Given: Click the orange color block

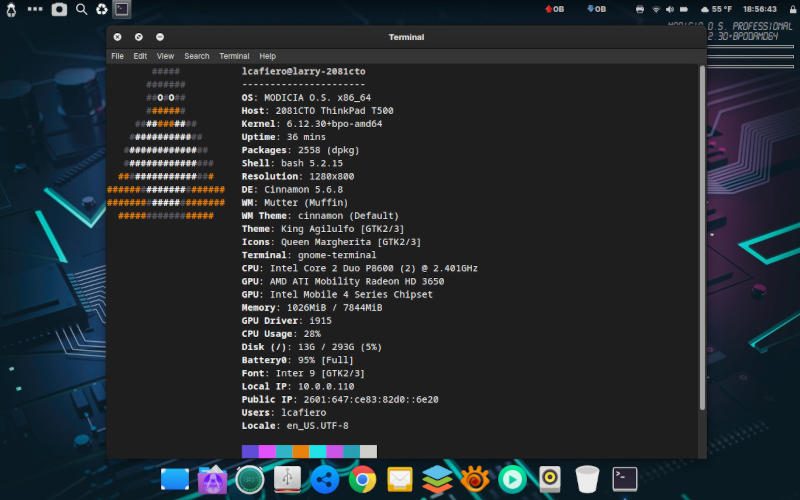Looking at the screenshot, I should click(301, 452).
